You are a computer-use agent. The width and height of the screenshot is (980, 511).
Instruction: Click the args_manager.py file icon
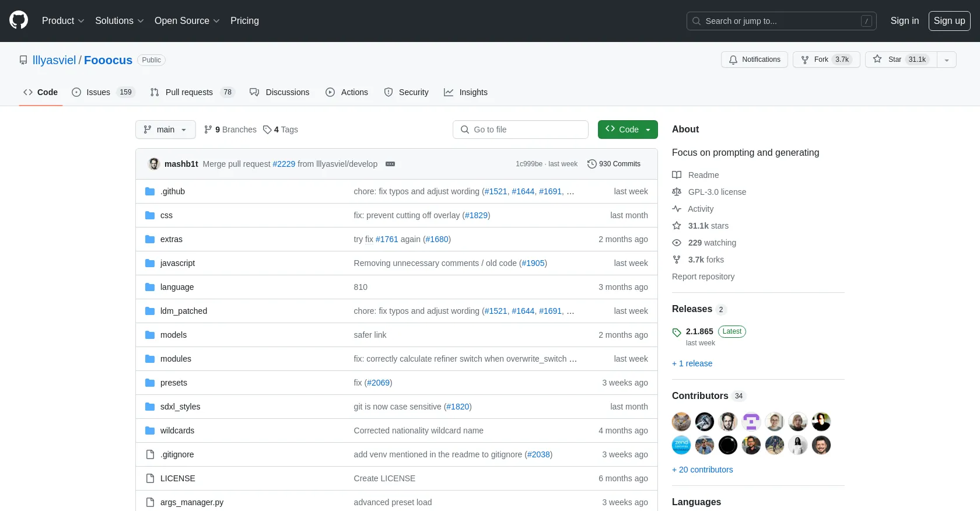(150, 502)
